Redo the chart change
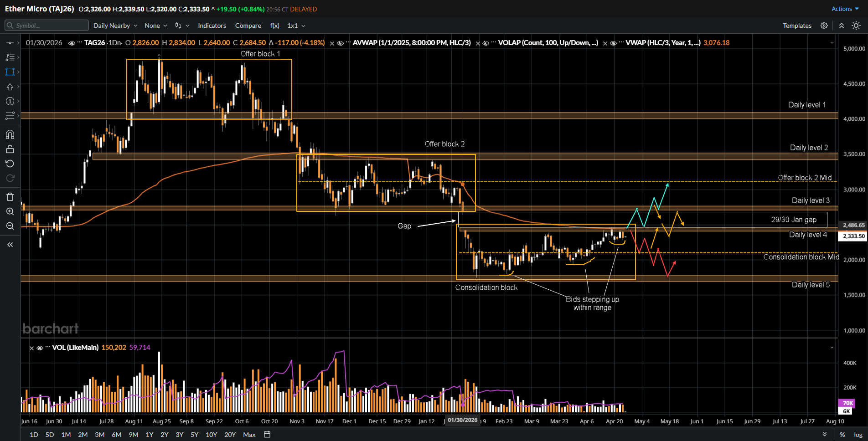Viewport: 868px width, 441px height. (x=10, y=178)
